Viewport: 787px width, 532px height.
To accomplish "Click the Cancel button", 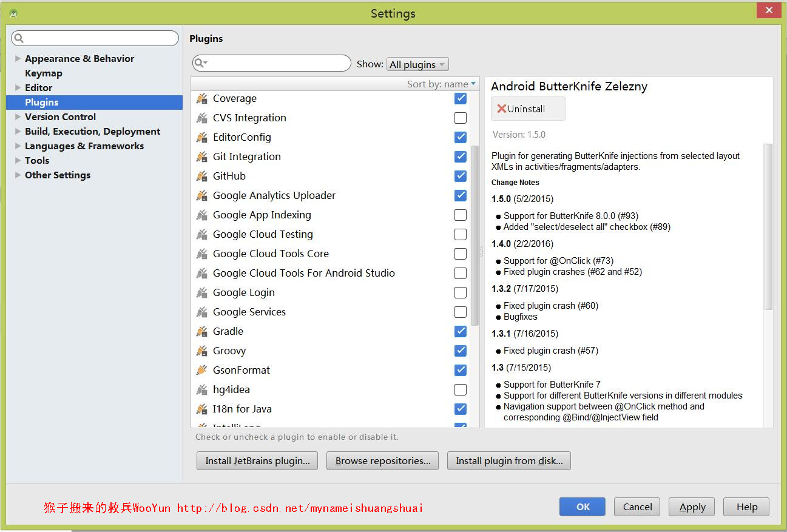I will (637, 507).
